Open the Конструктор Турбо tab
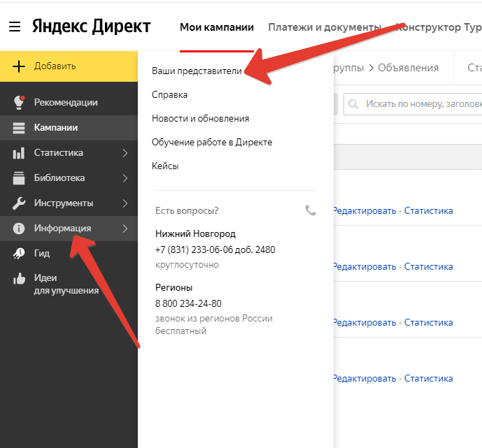Image resolution: width=482 pixels, height=448 pixels. [439, 27]
